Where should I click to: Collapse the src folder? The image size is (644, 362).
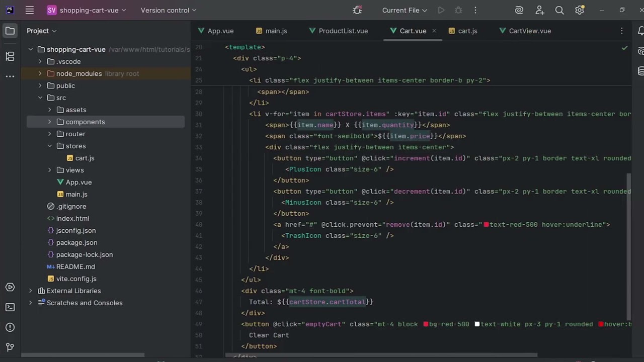[x=40, y=98]
